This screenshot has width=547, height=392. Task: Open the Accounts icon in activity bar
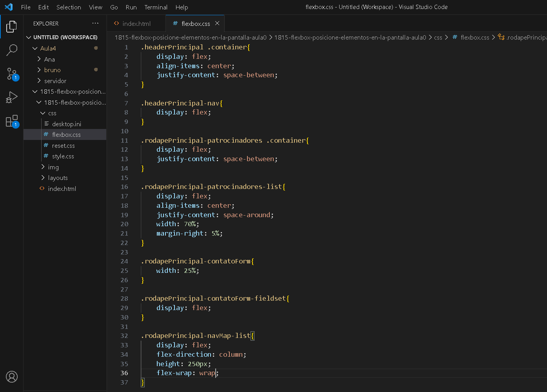[12, 377]
